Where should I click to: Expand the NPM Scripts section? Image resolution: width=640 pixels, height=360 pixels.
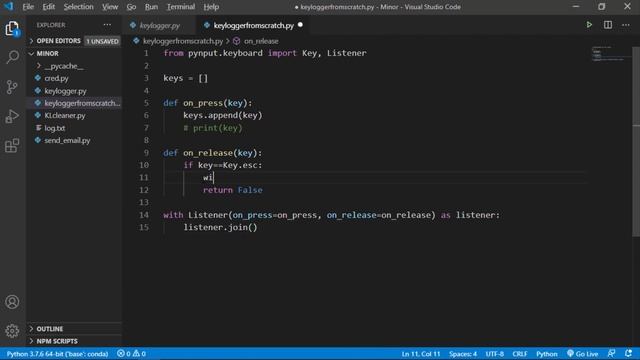[x=57, y=341]
